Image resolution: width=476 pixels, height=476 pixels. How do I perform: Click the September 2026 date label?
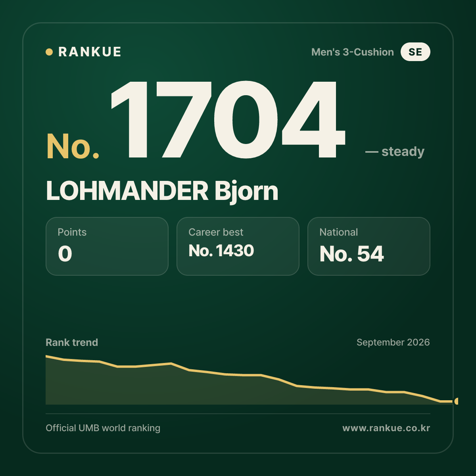tap(393, 342)
